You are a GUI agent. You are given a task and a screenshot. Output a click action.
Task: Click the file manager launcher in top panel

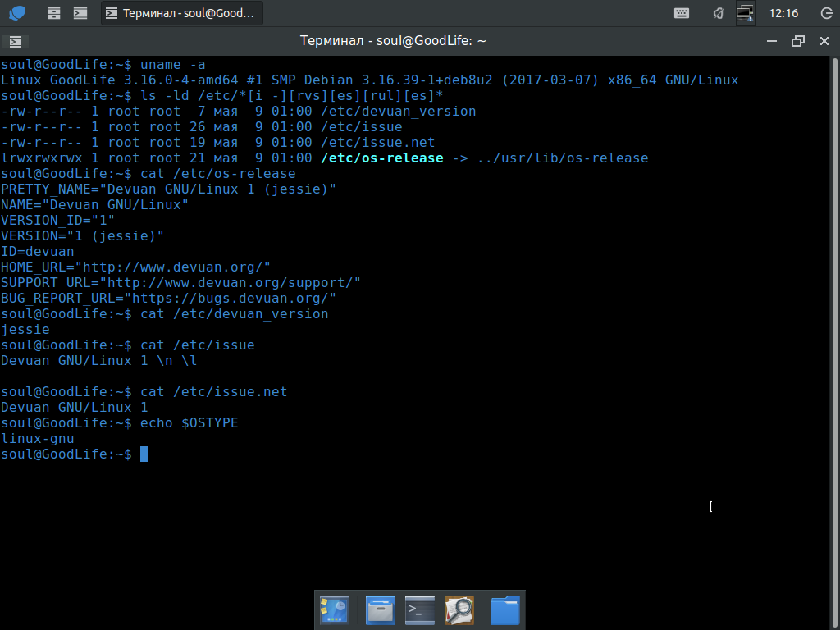tap(53, 13)
